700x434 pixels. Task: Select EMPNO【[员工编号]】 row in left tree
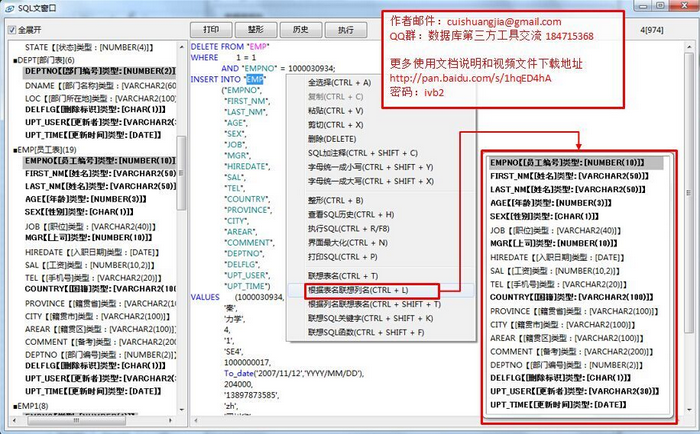click(x=100, y=161)
